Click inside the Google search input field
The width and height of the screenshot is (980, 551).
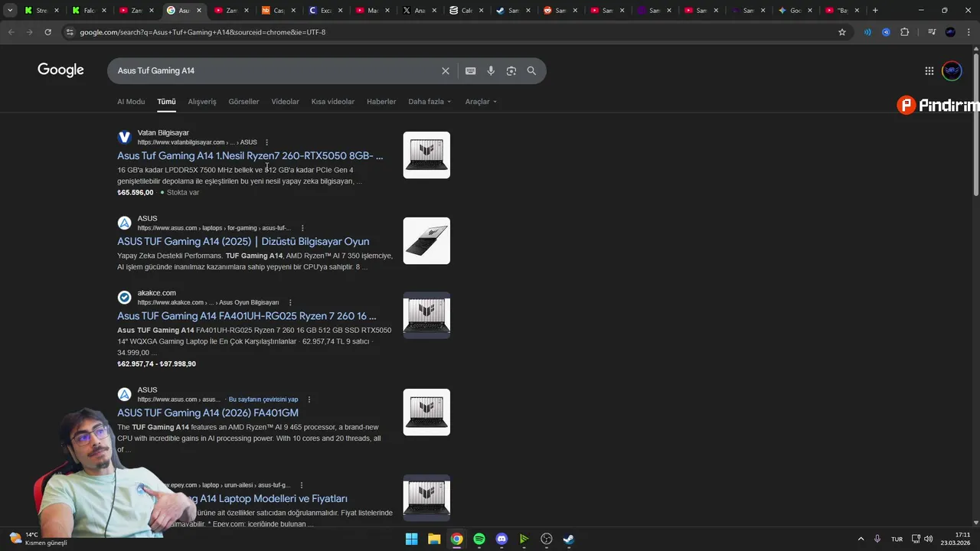click(276, 70)
